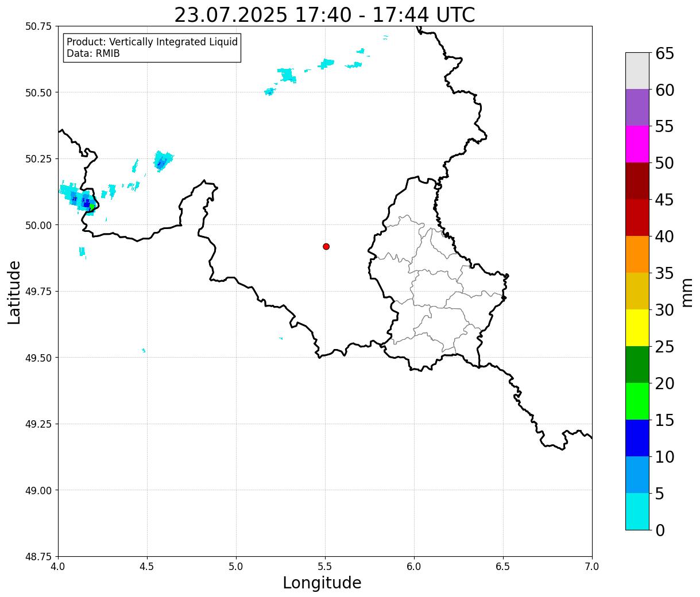Click the magenta 50-55 colorbar segment

coord(637,144)
